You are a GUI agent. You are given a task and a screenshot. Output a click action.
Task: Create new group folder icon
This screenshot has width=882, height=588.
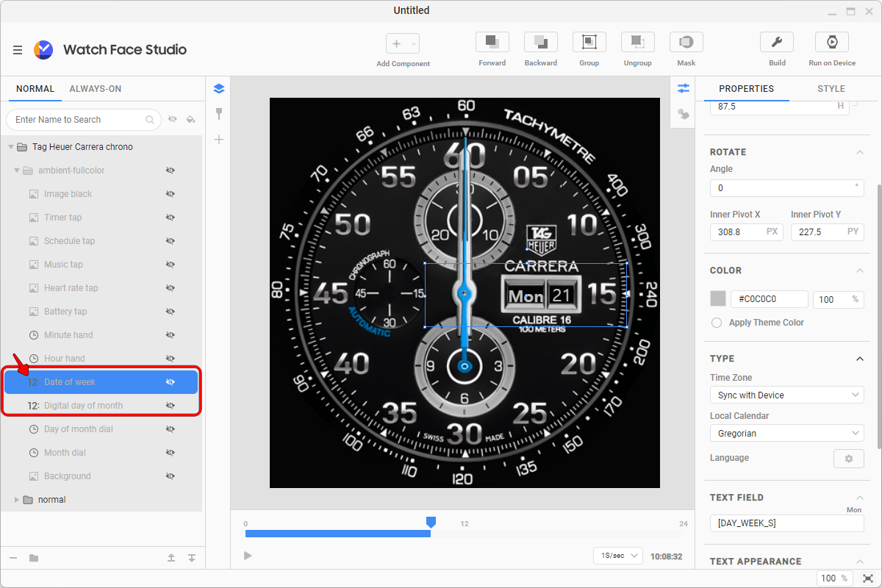coord(34,558)
